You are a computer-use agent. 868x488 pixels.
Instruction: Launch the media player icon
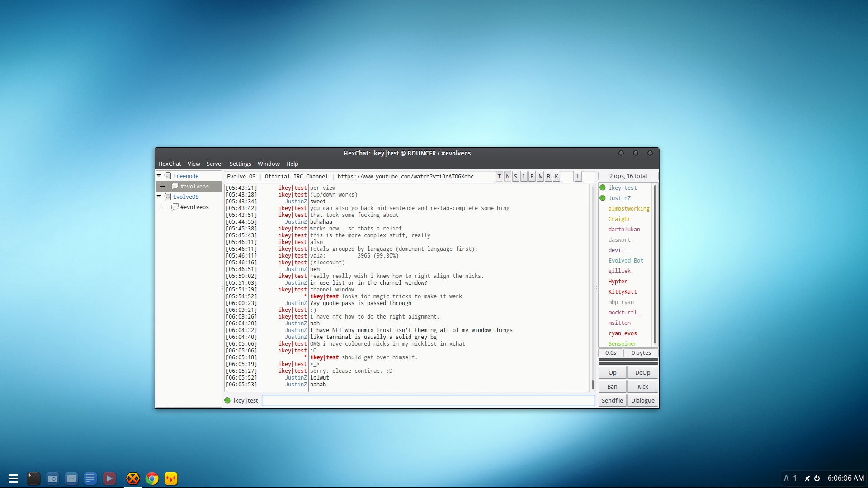click(x=109, y=478)
